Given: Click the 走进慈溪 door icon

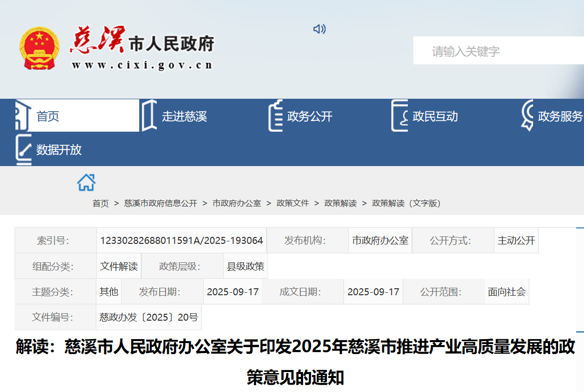Looking at the screenshot, I should click(x=149, y=116).
